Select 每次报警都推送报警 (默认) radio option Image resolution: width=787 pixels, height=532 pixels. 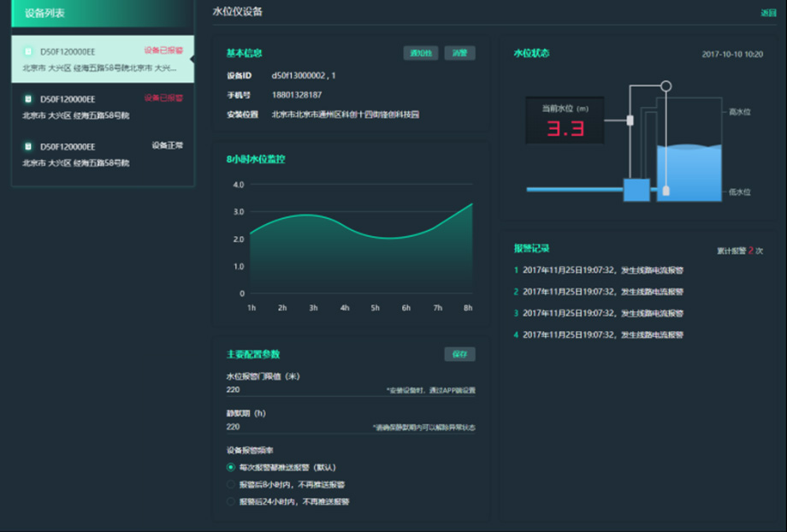click(x=231, y=467)
